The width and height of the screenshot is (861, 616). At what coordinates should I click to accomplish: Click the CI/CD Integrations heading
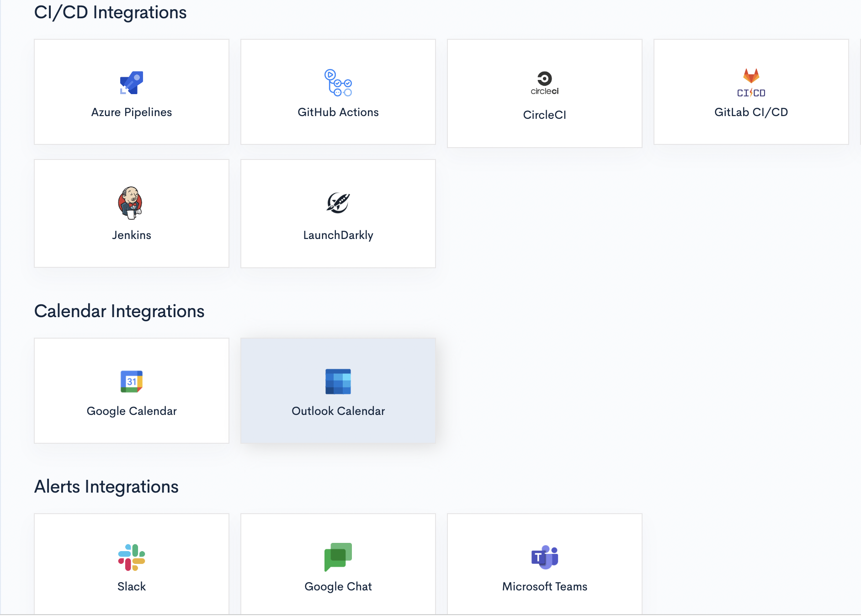pyautogui.click(x=111, y=12)
